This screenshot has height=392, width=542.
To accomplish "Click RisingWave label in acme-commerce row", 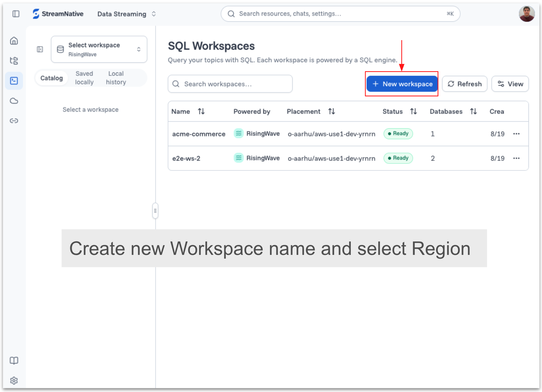I will tap(263, 134).
